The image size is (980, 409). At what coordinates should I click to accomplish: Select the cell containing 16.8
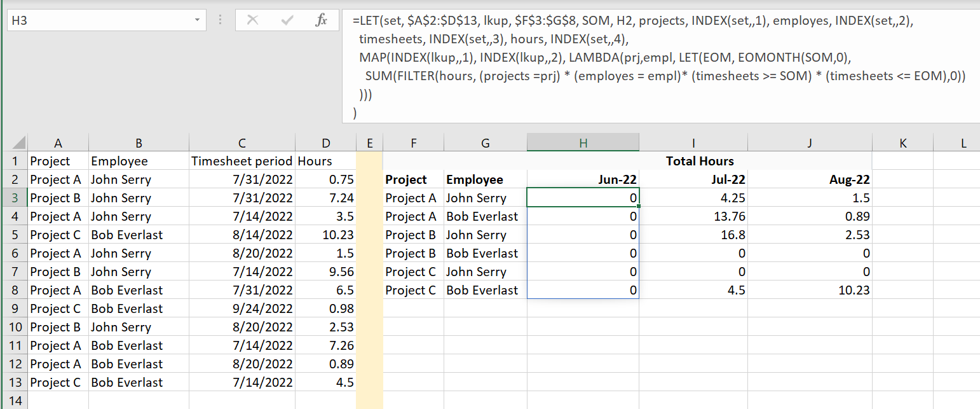693,235
